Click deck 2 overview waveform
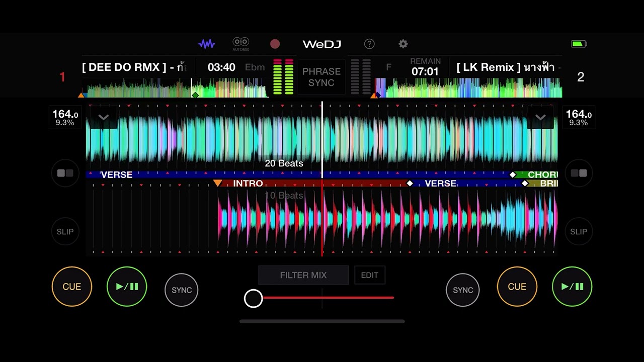This screenshot has height=362, width=644. tap(468, 88)
